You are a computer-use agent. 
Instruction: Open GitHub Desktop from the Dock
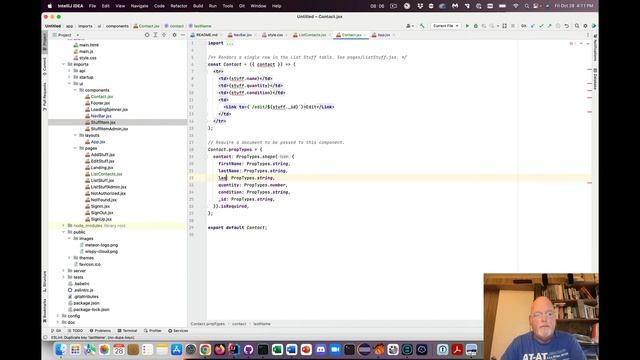pos(249,350)
